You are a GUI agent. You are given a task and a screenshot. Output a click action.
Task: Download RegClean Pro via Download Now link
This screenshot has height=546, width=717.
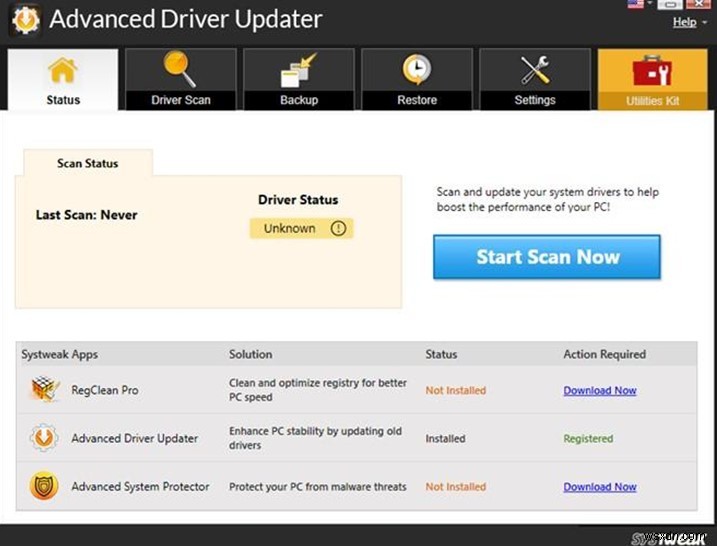click(x=600, y=391)
